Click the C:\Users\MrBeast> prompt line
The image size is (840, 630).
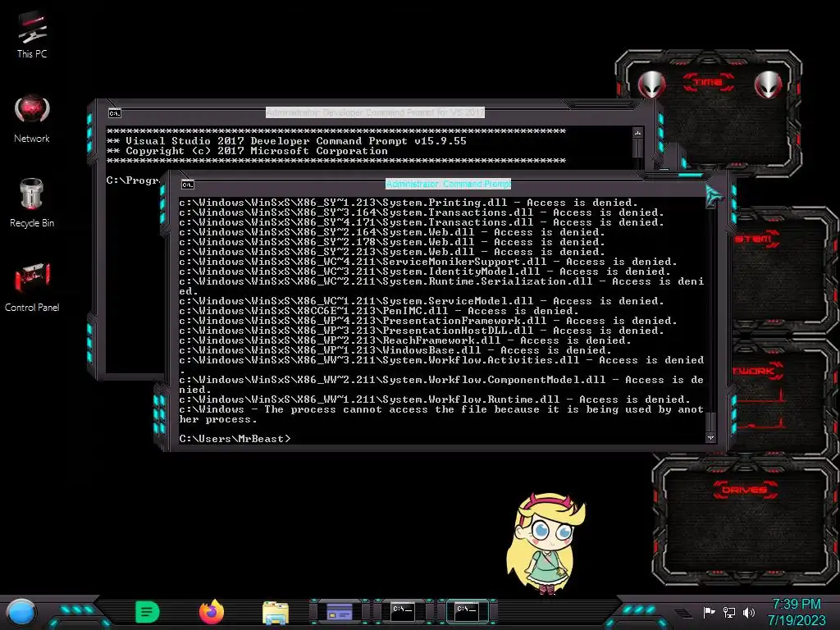click(235, 439)
